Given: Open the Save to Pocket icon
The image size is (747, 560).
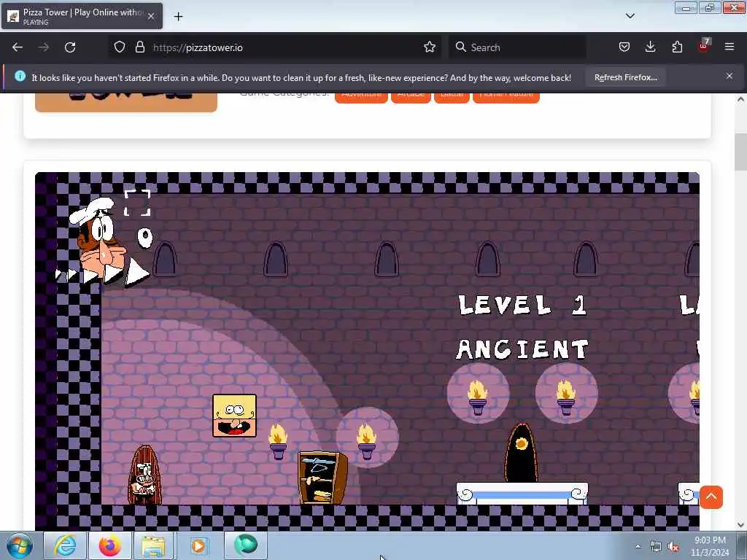Looking at the screenshot, I should pyautogui.click(x=624, y=47).
